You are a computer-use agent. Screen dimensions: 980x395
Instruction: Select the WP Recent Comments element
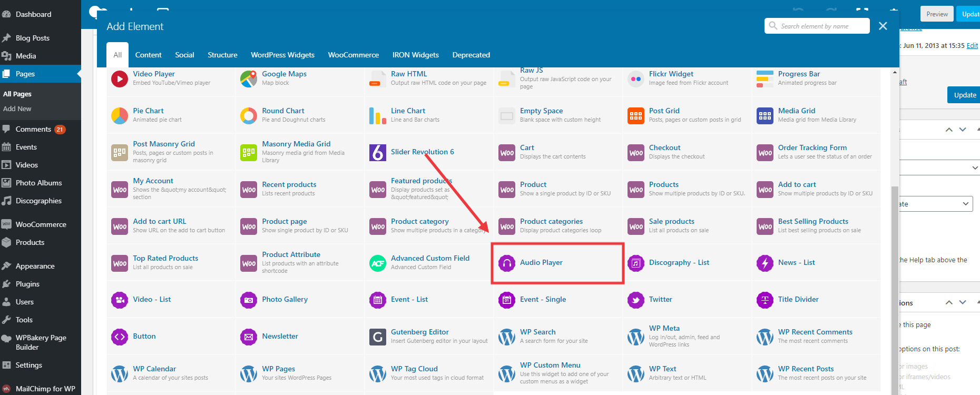pyautogui.click(x=817, y=337)
